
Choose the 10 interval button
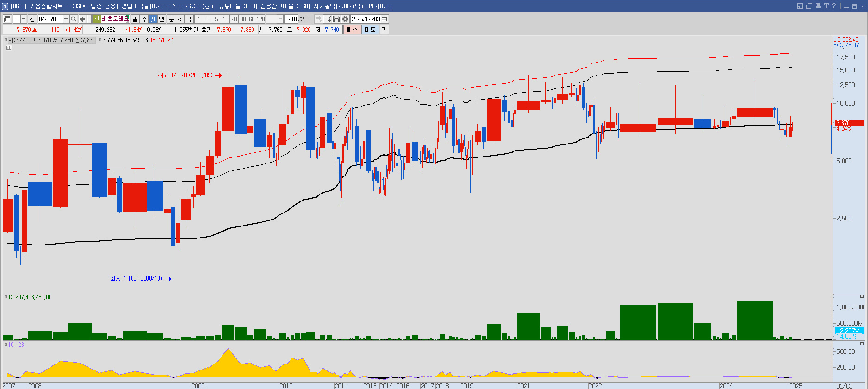(x=225, y=19)
